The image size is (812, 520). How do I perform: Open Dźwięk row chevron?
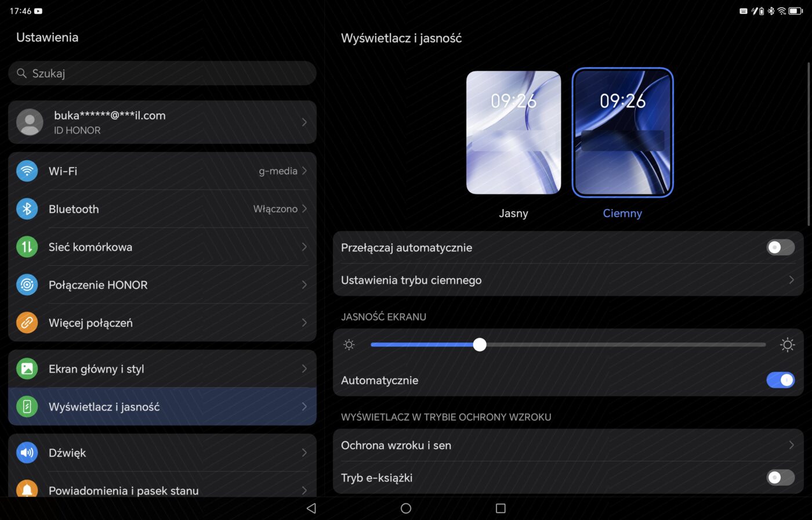click(304, 453)
